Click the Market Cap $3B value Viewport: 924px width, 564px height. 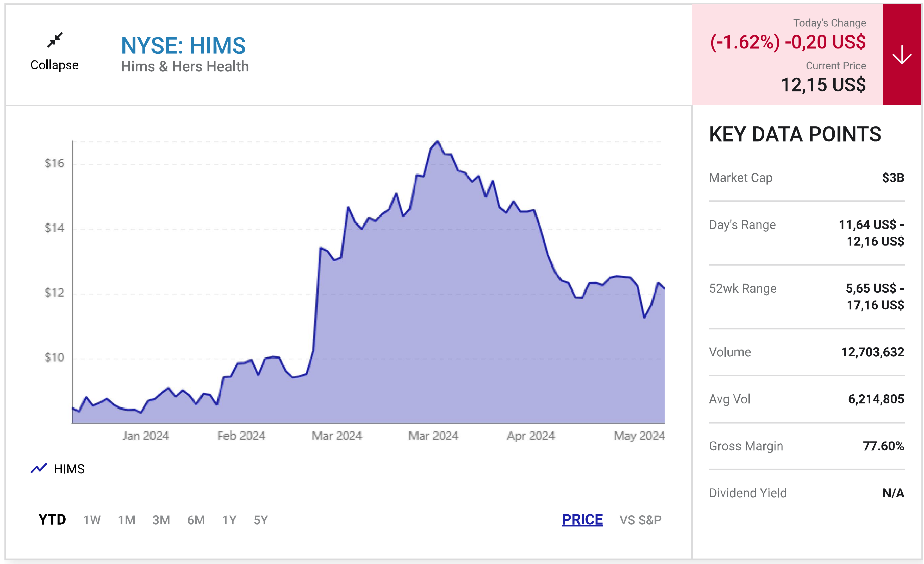tap(893, 177)
